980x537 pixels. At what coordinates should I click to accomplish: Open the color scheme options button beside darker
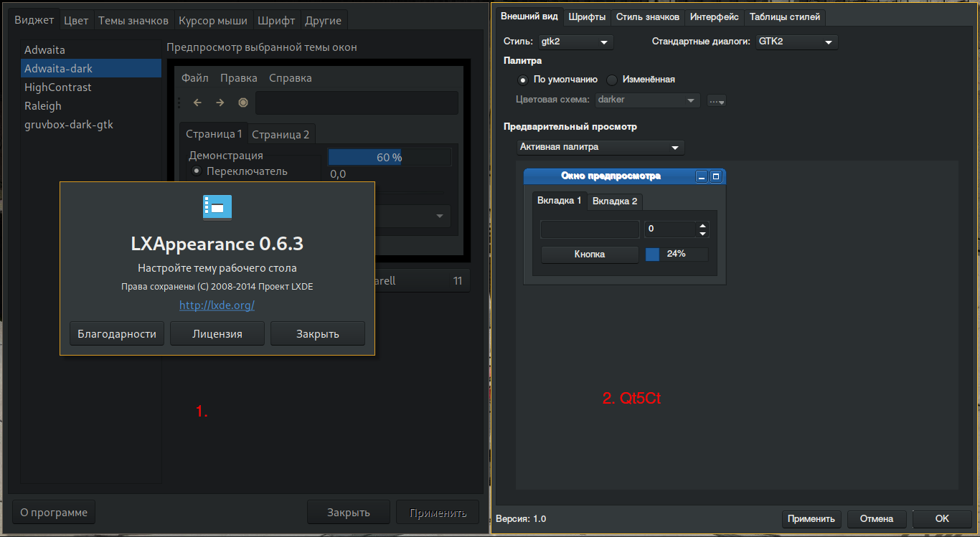click(x=716, y=100)
